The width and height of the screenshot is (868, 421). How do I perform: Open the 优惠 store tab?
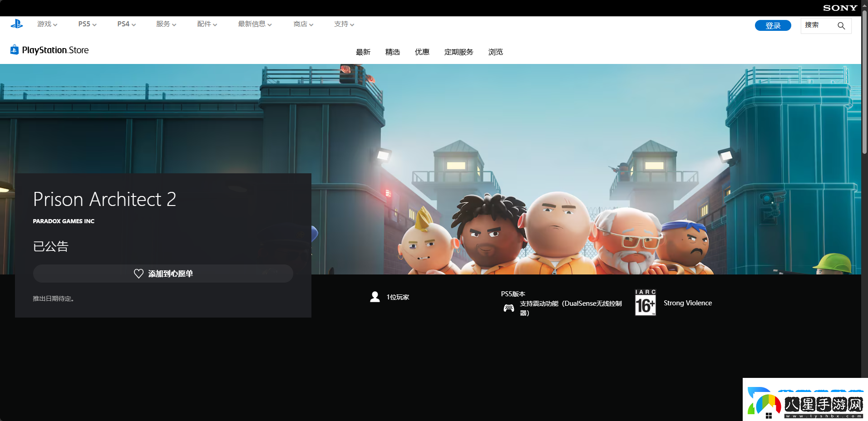[x=422, y=52]
